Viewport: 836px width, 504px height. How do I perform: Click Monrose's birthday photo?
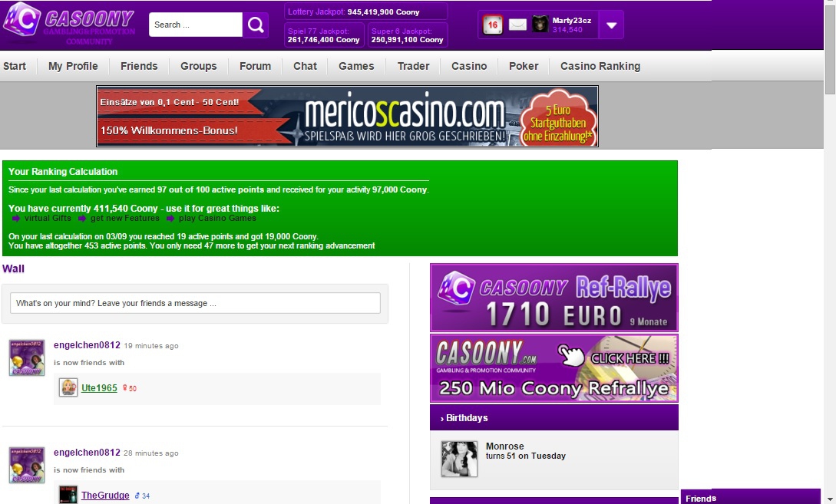click(459, 458)
